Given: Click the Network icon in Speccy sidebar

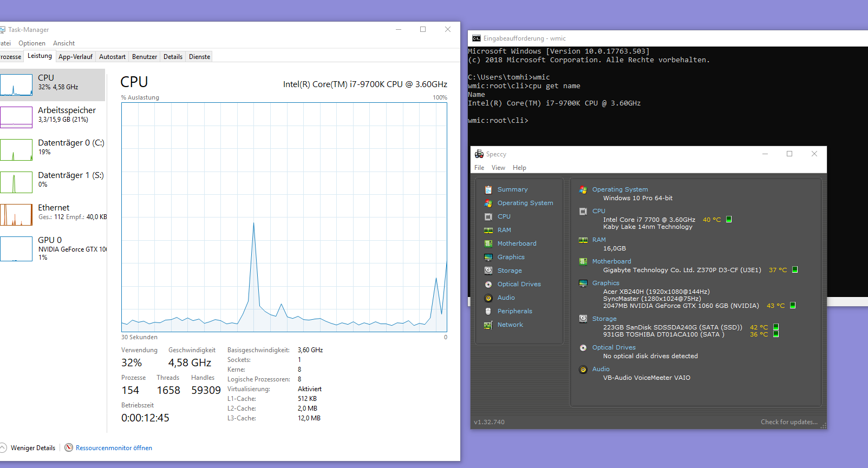Looking at the screenshot, I should coord(488,325).
